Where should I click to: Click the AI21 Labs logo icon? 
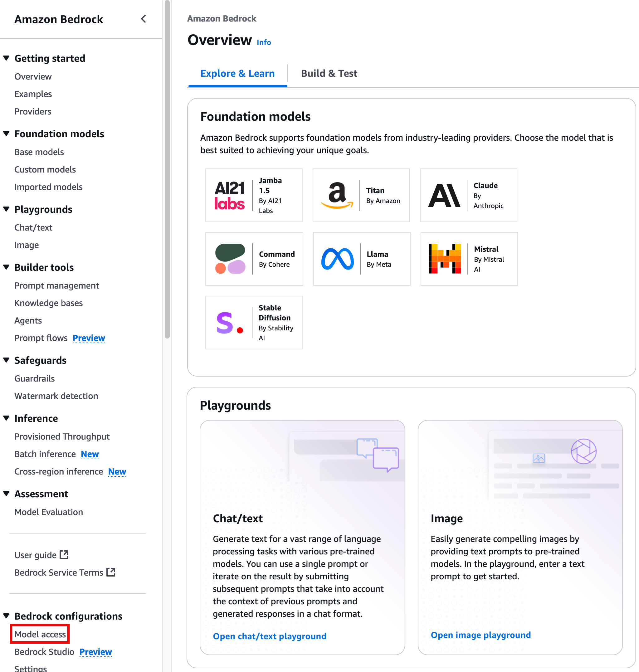(229, 196)
